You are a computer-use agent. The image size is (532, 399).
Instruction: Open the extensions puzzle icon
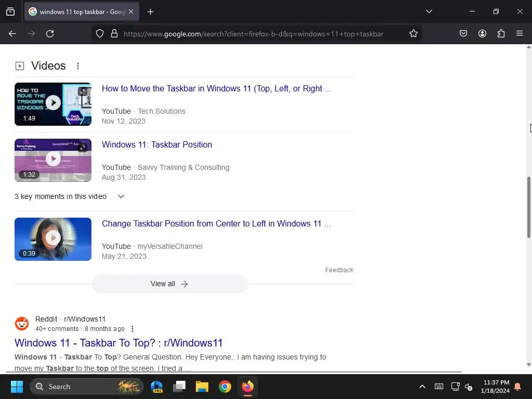point(501,34)
